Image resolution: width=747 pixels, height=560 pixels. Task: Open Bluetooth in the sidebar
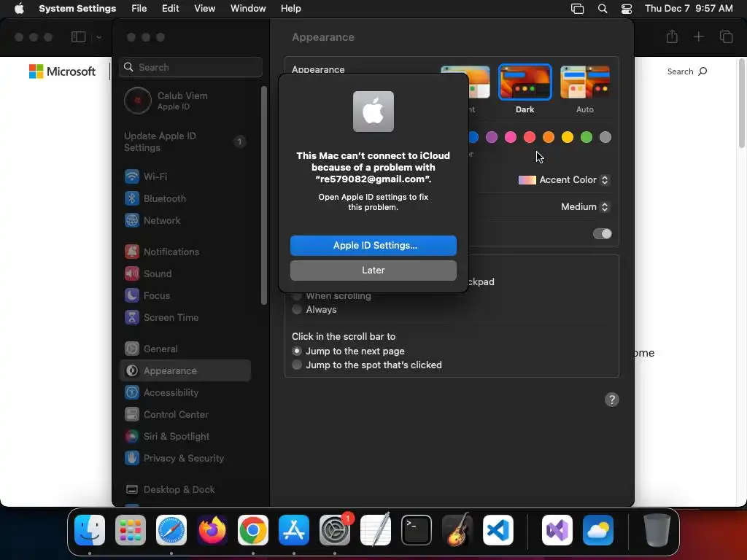tap(185, 198)
